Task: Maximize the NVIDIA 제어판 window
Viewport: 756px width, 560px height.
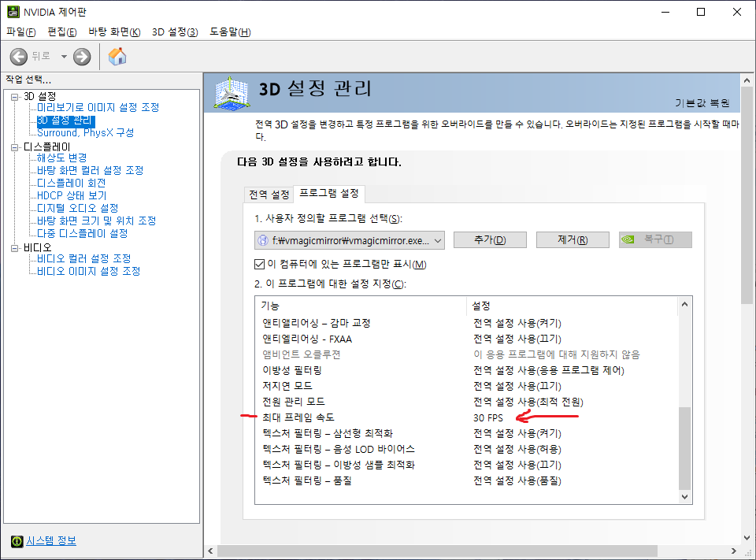Action: click(701, 12)
